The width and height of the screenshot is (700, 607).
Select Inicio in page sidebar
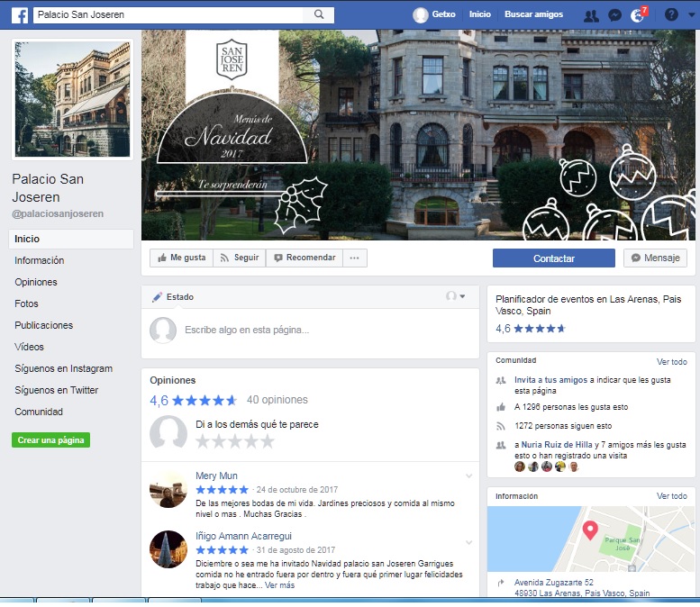point(71,239)
